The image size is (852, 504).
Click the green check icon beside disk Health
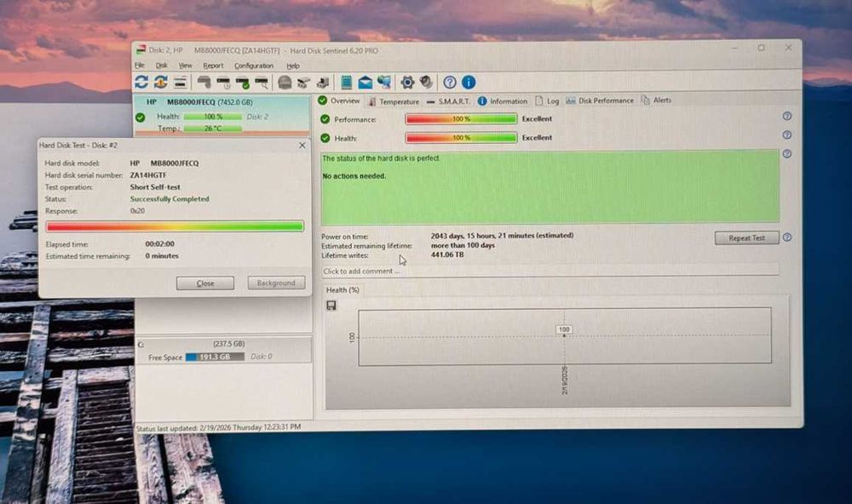click(x=141, y=117)
